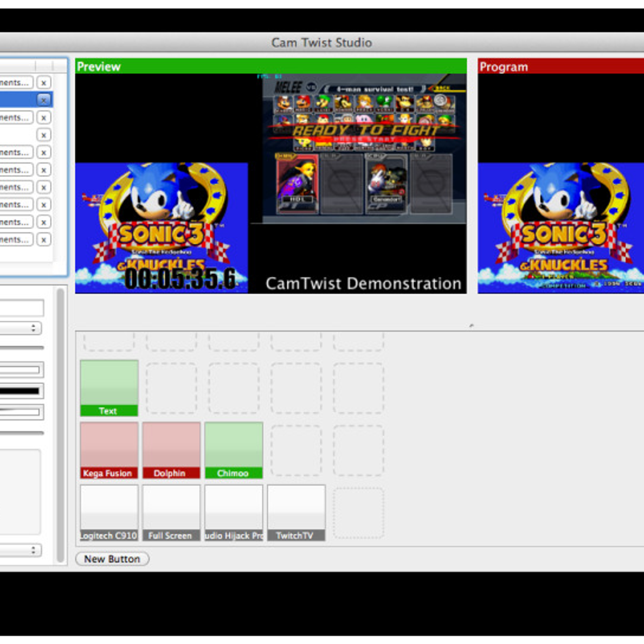Image resolution: width=644 pixels, height=644 pixels.
Task: Choose the Full Screen button
Action: (x=171, y=512)
